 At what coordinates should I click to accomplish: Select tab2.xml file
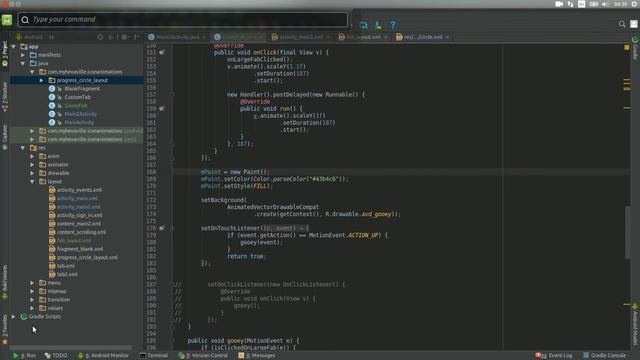(67, 274)
